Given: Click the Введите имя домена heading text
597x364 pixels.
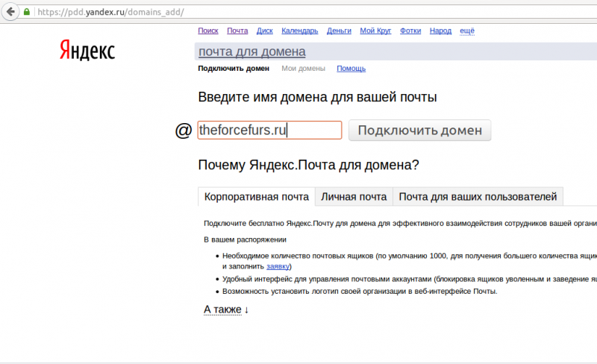Looking at the screenshot, I should 317,97.
